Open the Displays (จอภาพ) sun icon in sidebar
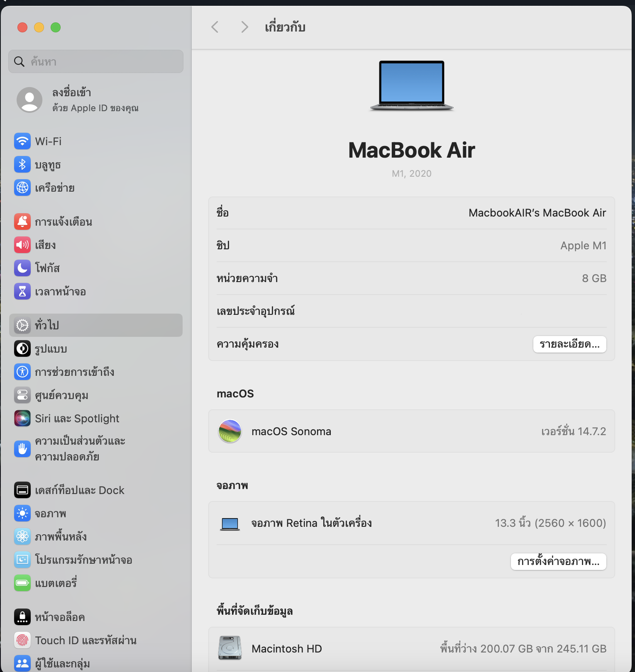The width and height of the screenshot is (635, 672). pos(22,513)
